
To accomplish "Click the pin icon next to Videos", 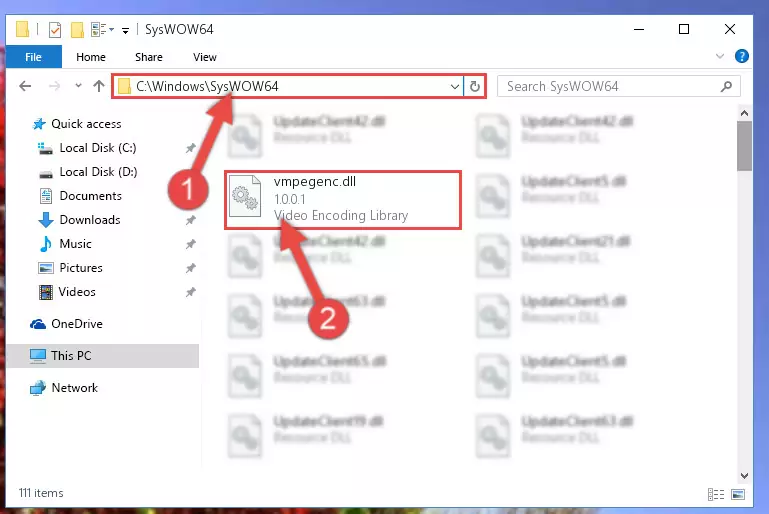I will click(190, 292).
